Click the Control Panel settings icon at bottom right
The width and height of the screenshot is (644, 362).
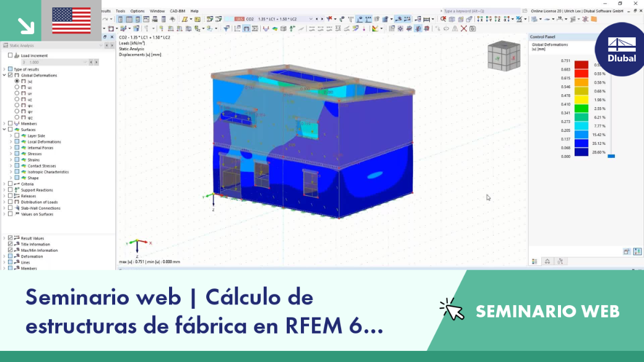point(637,252)
